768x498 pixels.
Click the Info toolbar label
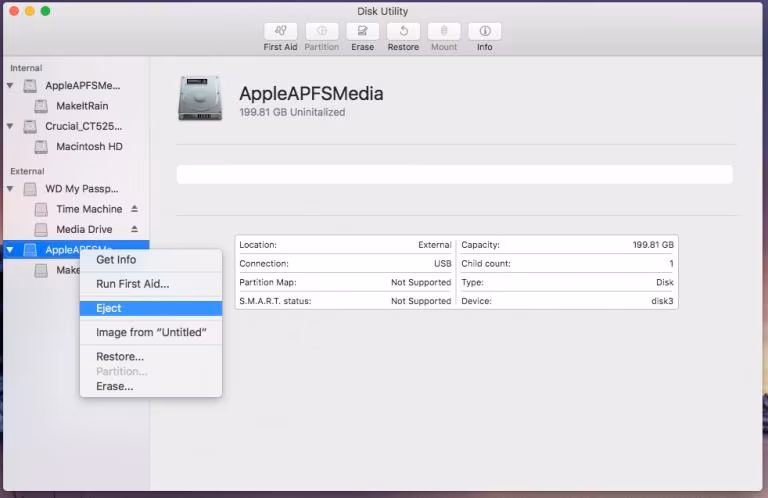pyautogui.click(x=484, y=47)
